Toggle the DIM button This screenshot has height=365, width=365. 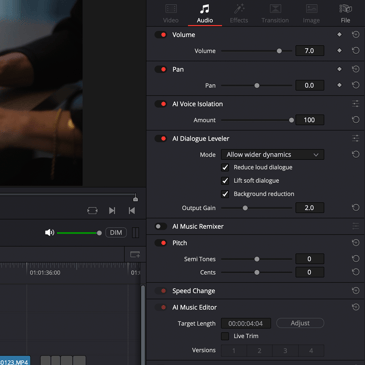116,233
